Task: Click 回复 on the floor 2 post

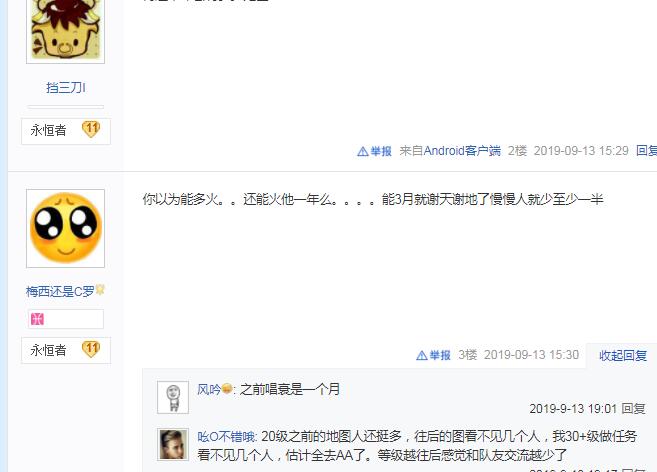Action: [646, 151]
